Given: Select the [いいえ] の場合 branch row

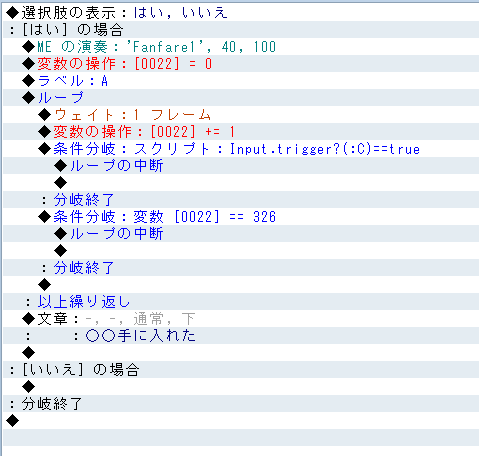Looking at the screenshot, I should coord(241,370).
